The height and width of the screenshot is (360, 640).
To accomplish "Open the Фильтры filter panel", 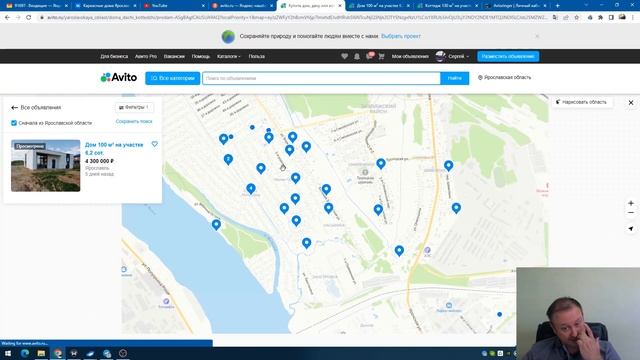I will coord(134,107).
